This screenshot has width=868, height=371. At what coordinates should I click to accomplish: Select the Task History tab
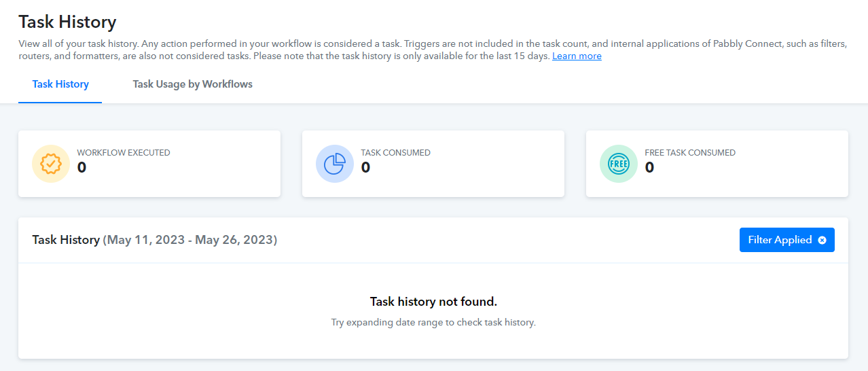[x=60, y=84]
